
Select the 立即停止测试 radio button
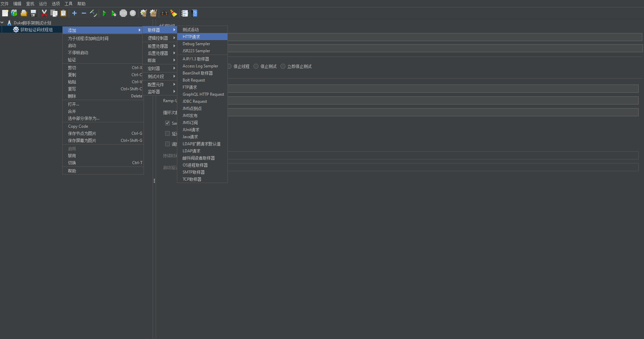283,66
